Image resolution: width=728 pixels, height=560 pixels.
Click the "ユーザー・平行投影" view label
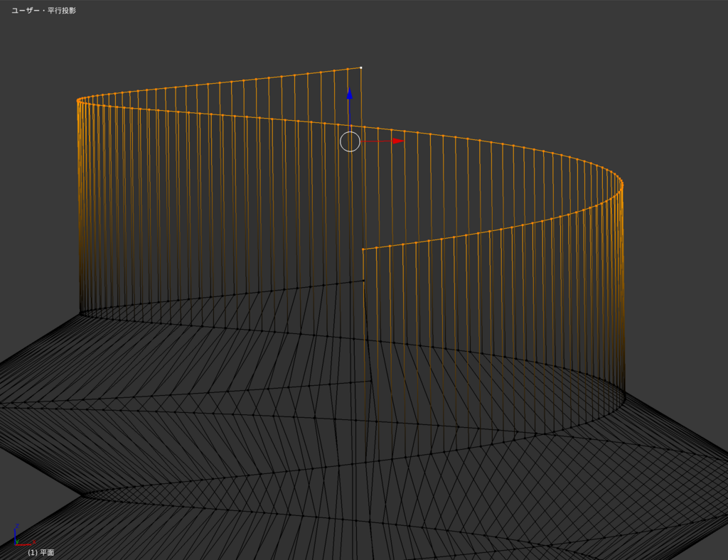tap(43, 10)
